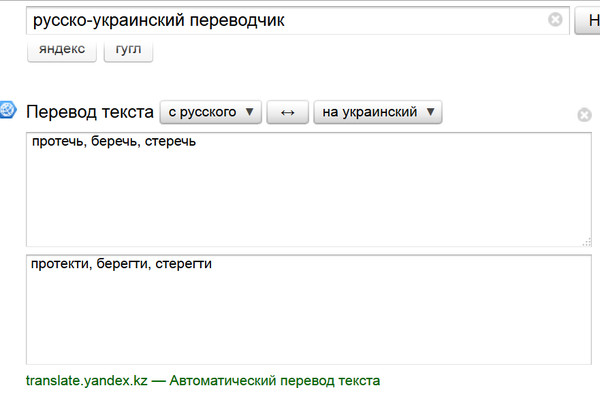Swap translation languages with the ↔ button

(287, 112)
